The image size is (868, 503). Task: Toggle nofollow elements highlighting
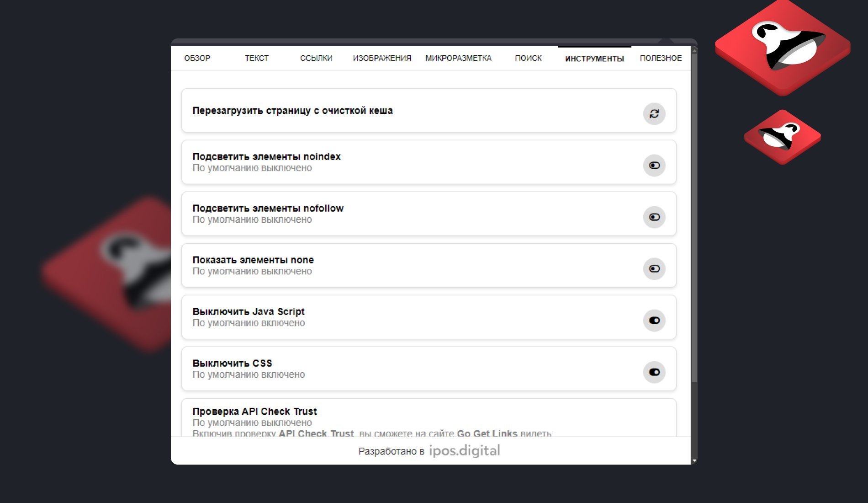coord(654,217)
